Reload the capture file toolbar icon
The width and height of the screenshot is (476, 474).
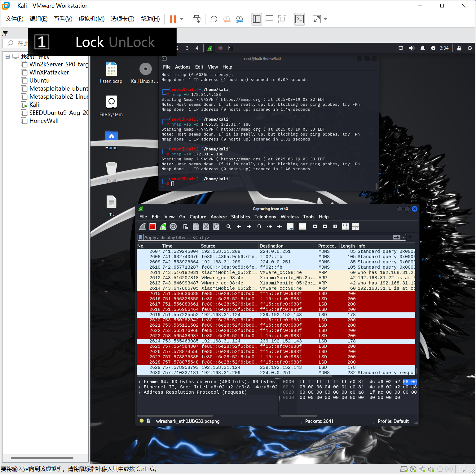coord(216,227)
